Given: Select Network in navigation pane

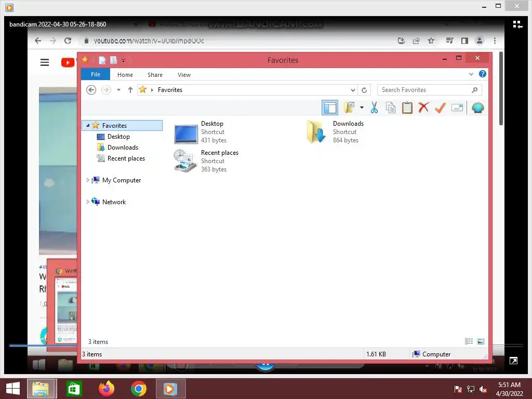Looking at the screenshot, I should [114, 202].
